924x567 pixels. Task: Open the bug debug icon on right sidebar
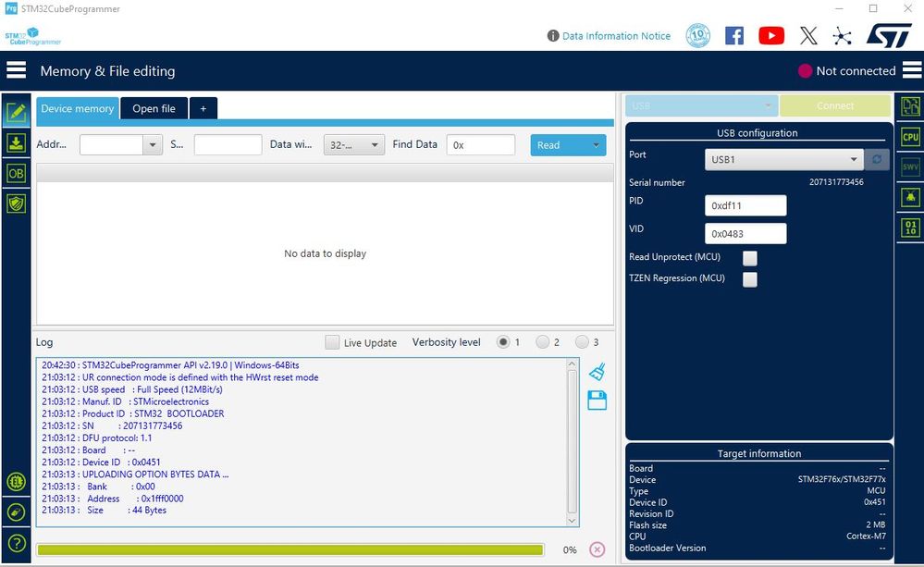pos(910,197)
